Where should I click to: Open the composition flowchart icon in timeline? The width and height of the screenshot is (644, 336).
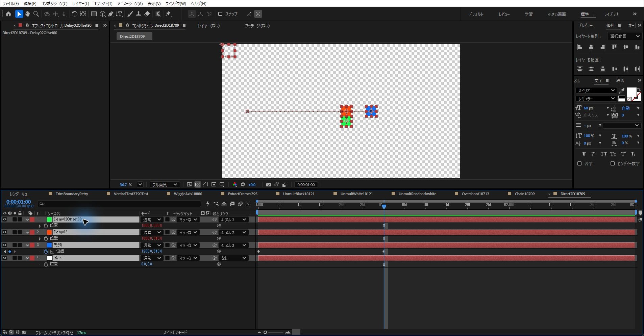[x=216, y=204]
